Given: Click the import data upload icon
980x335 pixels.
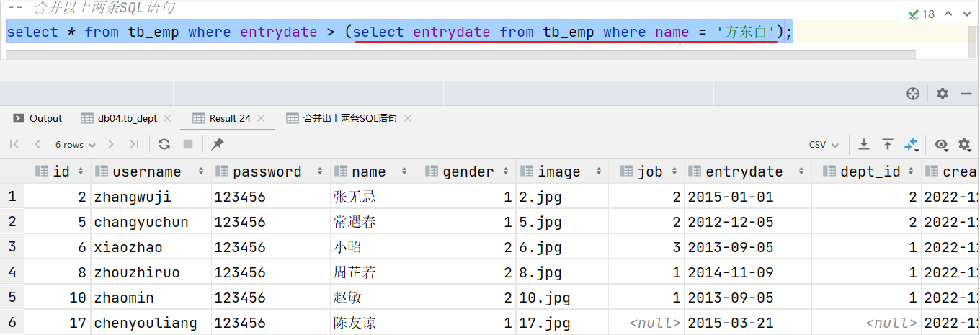Looking at the screenshot, I should point(888,145).
